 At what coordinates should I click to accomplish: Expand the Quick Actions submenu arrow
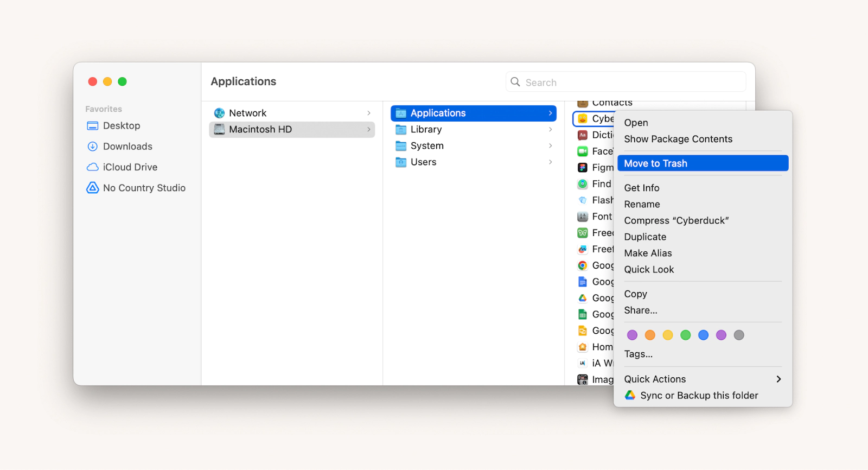(778, 379)
